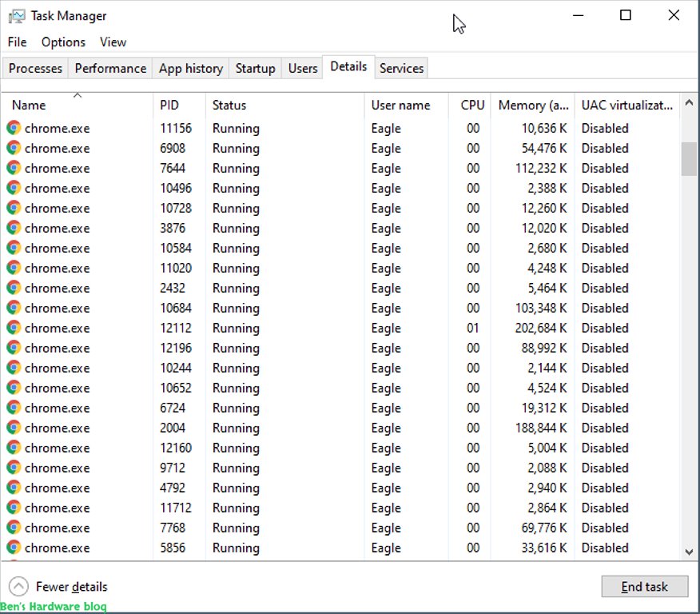This screenshot has height=614, width=700.
Task: Click the 54,476 K memory value
Action: 544,148
